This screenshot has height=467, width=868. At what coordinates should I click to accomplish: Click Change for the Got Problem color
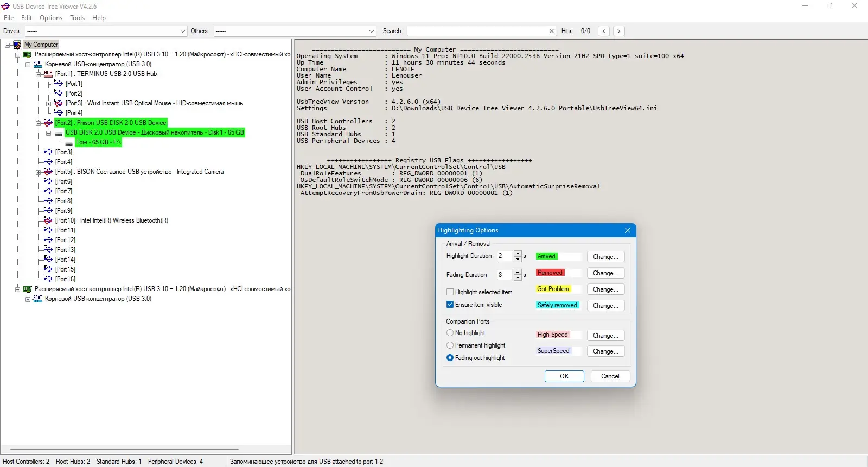coord(605,289)
